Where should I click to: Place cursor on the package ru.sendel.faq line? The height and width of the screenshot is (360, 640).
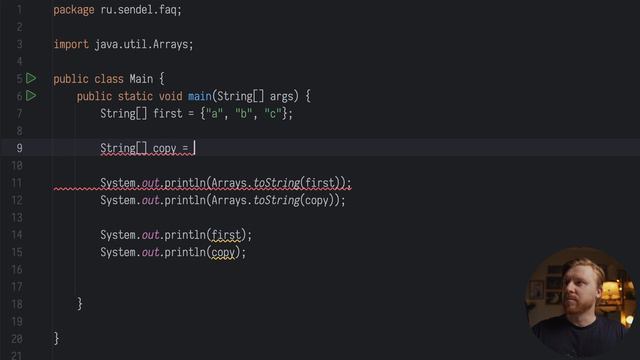[x=118, y=10]
